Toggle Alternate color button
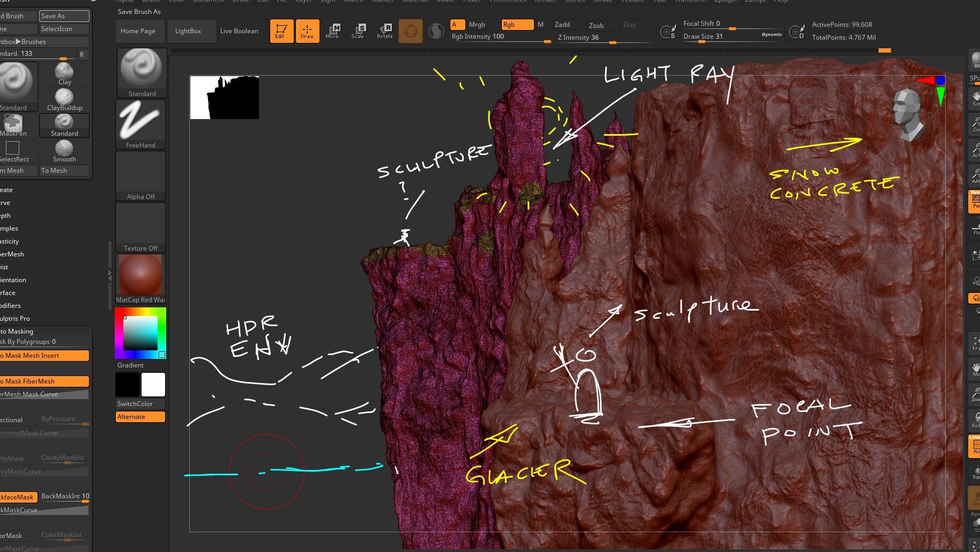This screenshot has height=552, width=980. tap(140, 417)
